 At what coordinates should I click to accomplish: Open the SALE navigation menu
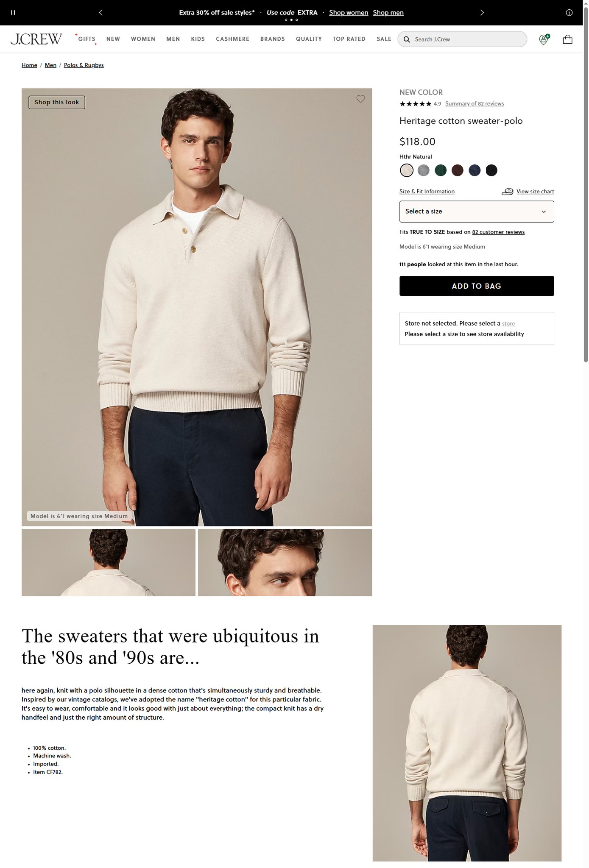pos(384,39)
